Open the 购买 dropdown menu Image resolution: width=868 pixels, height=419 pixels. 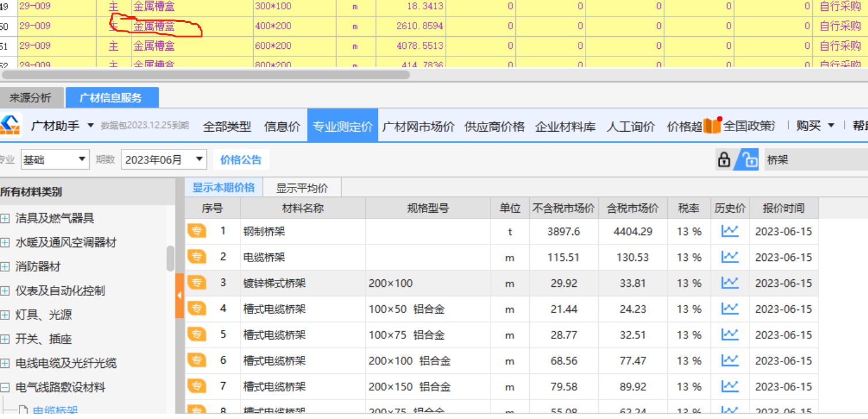click(815, 125)
